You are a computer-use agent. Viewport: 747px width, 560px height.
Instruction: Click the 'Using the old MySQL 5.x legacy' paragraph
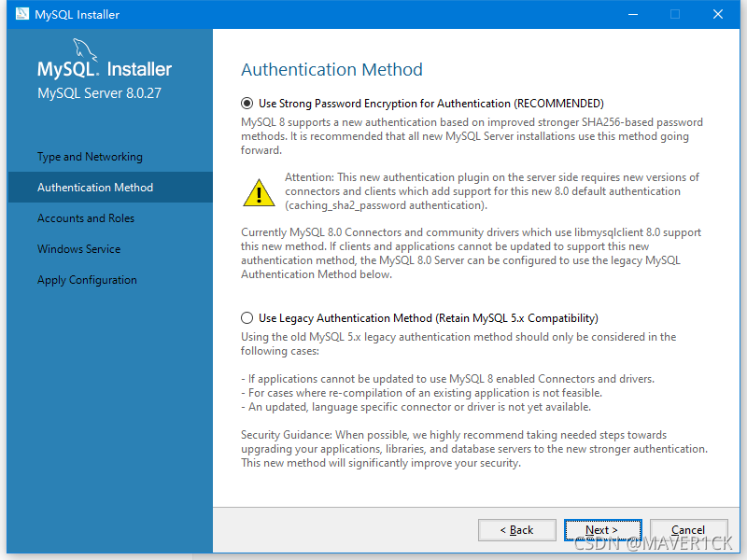pyautogui.click(x=458, y=343)
